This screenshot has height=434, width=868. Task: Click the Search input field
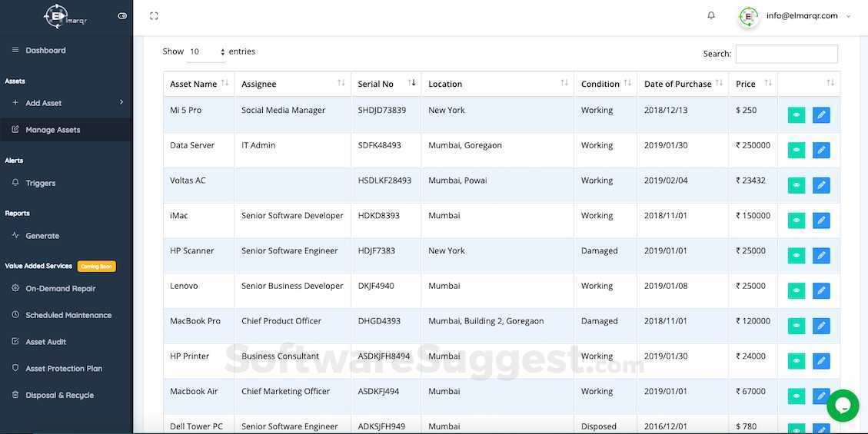coord(786,54)
